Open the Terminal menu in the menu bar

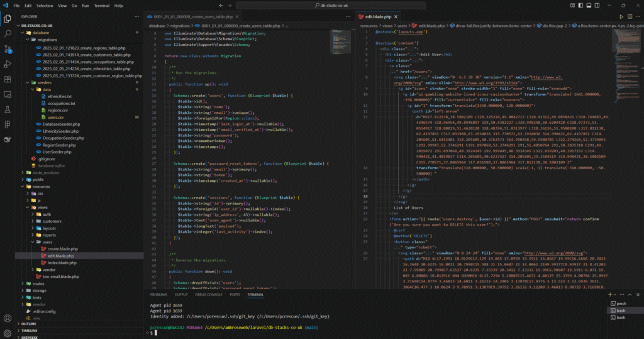102,5
